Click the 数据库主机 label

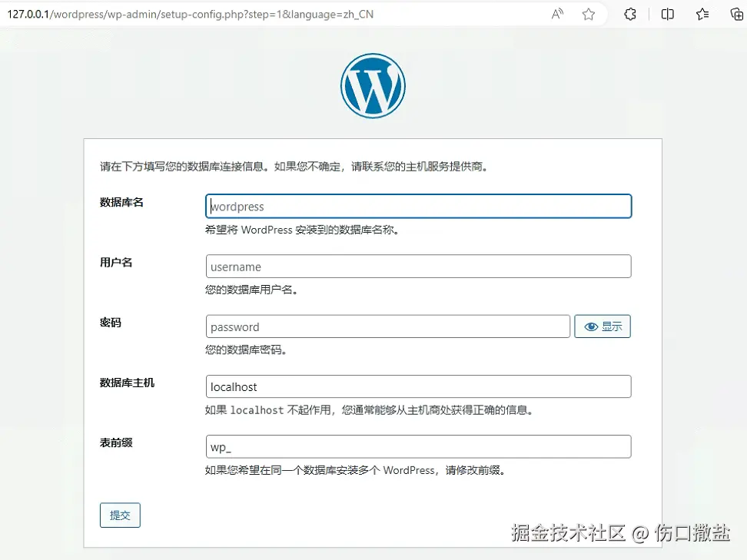(128, 383)
